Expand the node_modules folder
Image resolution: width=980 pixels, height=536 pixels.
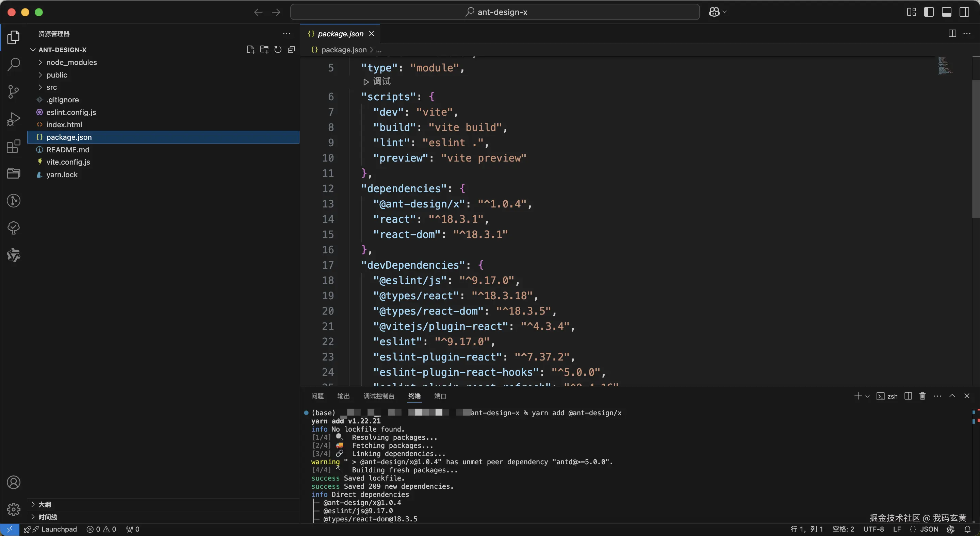pos(71,62)
